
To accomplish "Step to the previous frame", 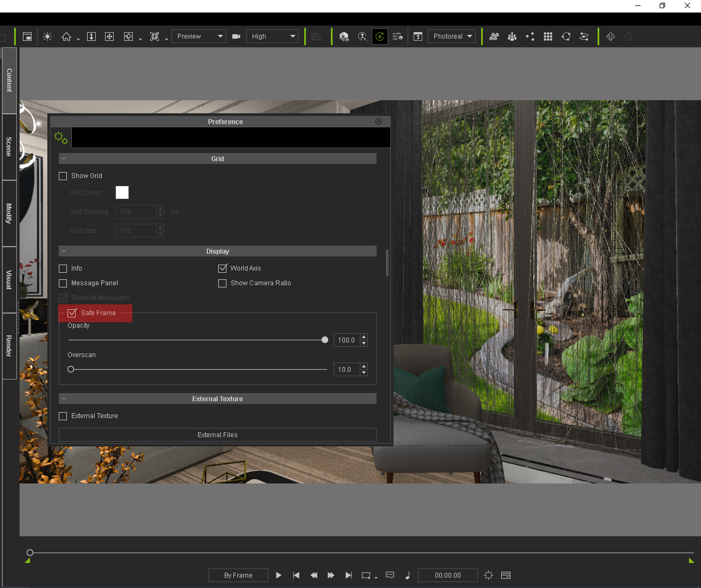I will (x=313, y=575).
